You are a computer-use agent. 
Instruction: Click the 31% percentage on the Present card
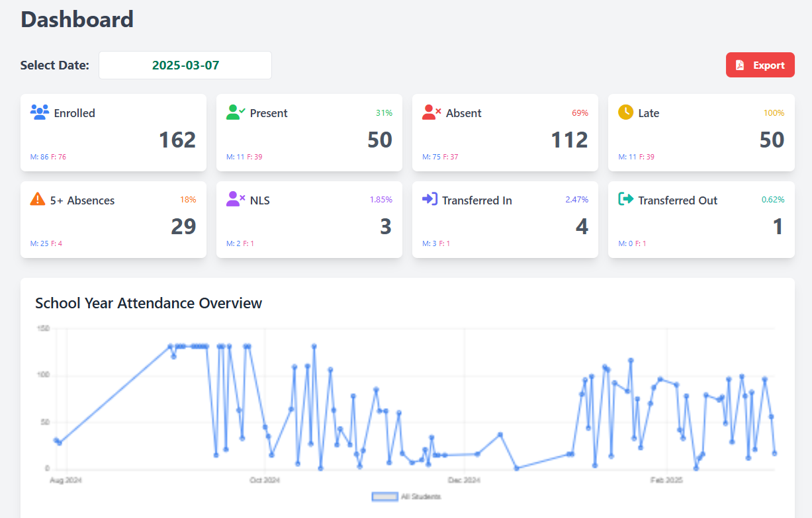pos(383,112)
